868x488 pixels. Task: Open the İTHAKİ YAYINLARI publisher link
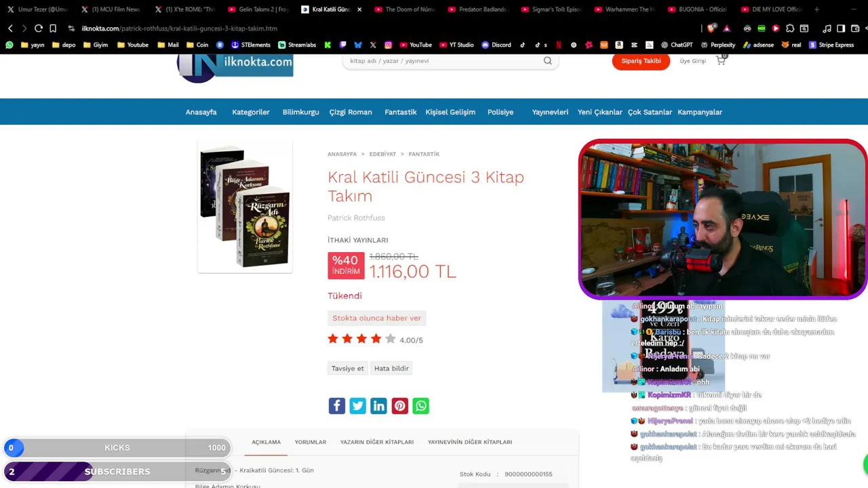[x=358, y=240]
